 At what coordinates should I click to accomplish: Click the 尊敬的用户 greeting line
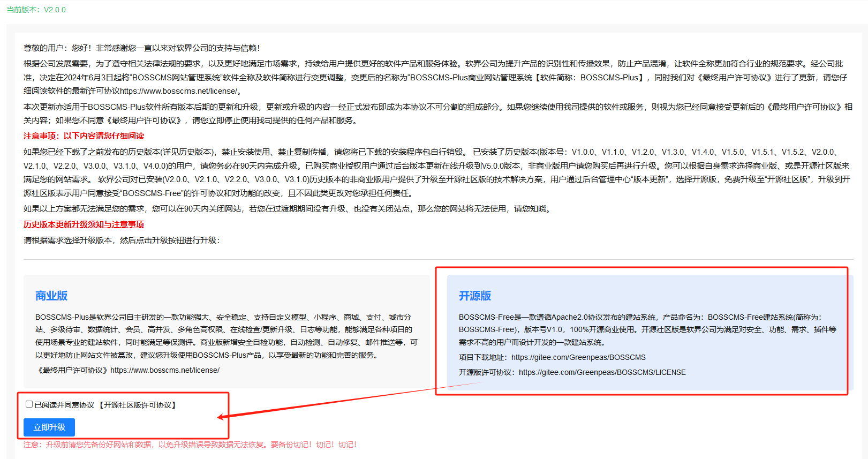coord(141,48)
